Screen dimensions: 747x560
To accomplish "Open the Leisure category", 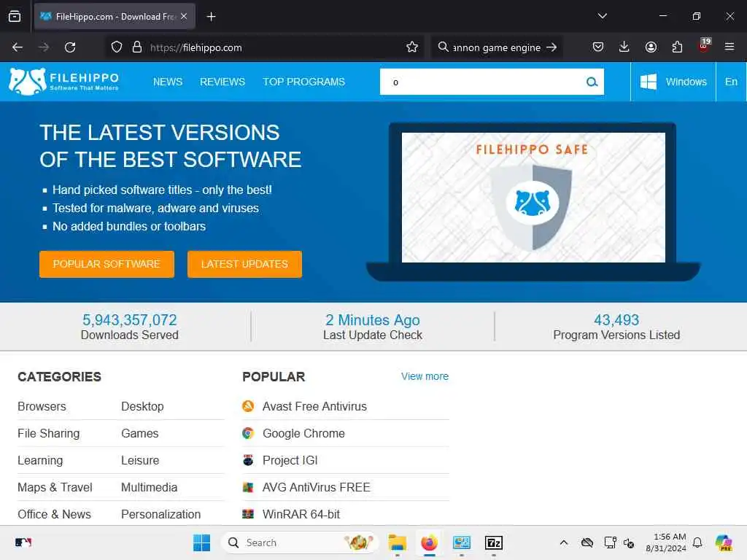I will (x=140, y=461).
